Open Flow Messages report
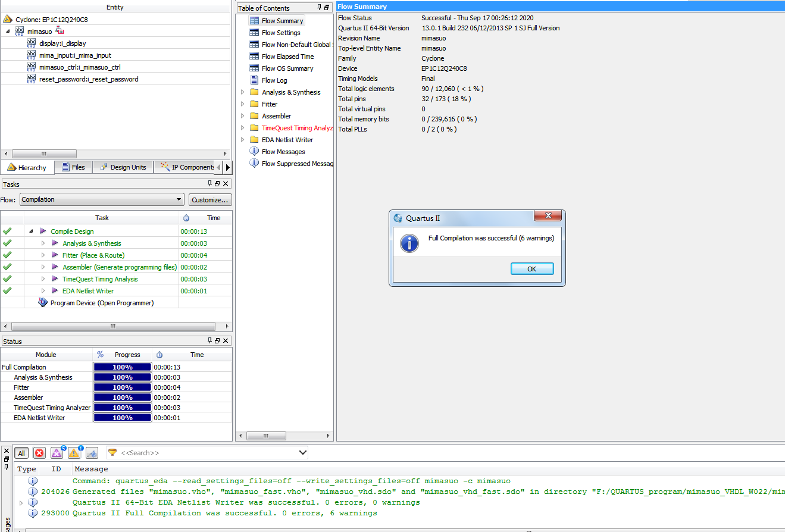 click(283, 152)
